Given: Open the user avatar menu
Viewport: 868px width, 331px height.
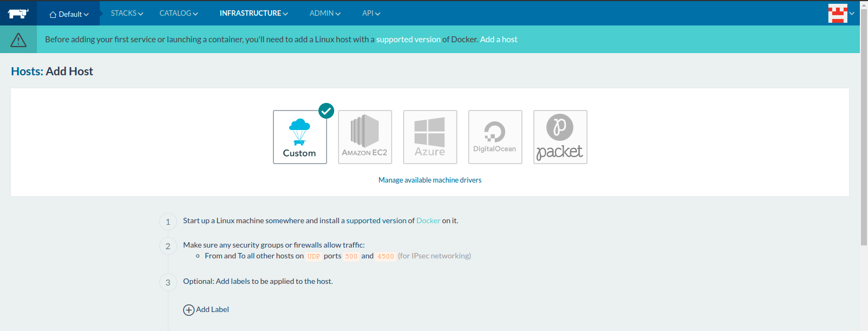Looking at the screenshot, I should (841, 13).
